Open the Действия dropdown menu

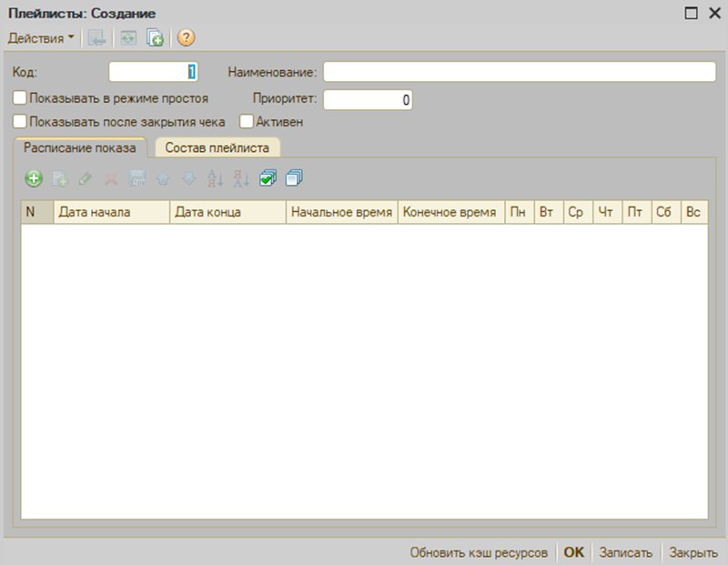point(41,38)
